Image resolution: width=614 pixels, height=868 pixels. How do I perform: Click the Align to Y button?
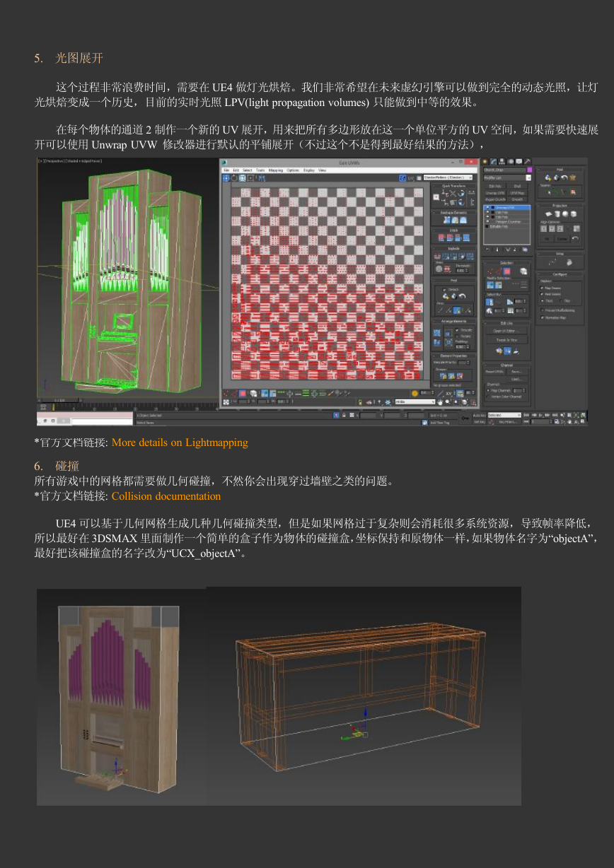pyautogui.click(x=552, y=228)
